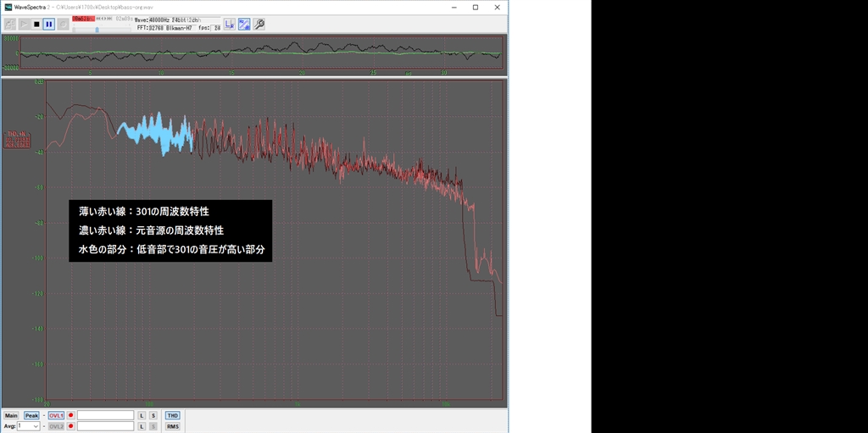Open the Avg count dropdown
This screenshot has height=433, width=868.
tap(35, 426)
